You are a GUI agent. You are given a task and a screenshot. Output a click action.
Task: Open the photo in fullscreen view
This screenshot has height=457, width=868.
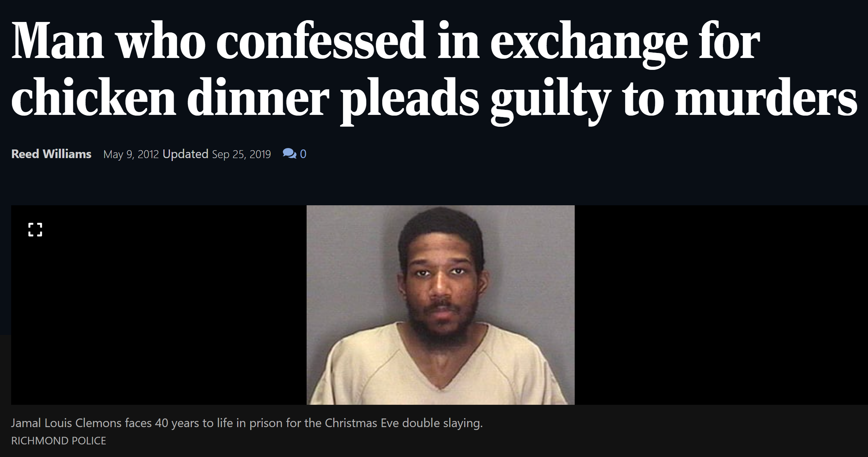click(x=35, y=230)
